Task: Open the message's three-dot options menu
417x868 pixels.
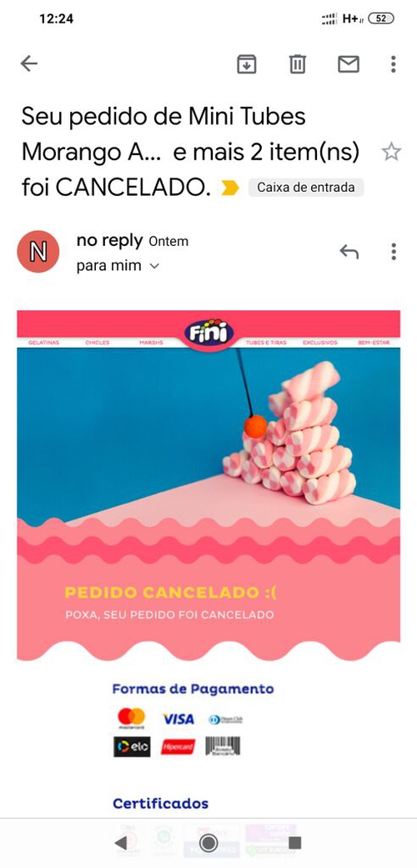Action: click(x=393, y=251)
